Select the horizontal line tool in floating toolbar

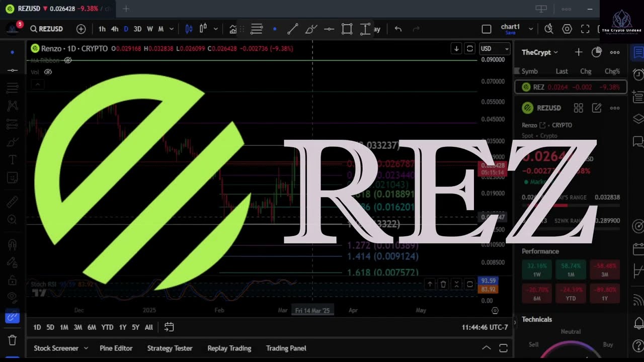click(x=329, y=29)
